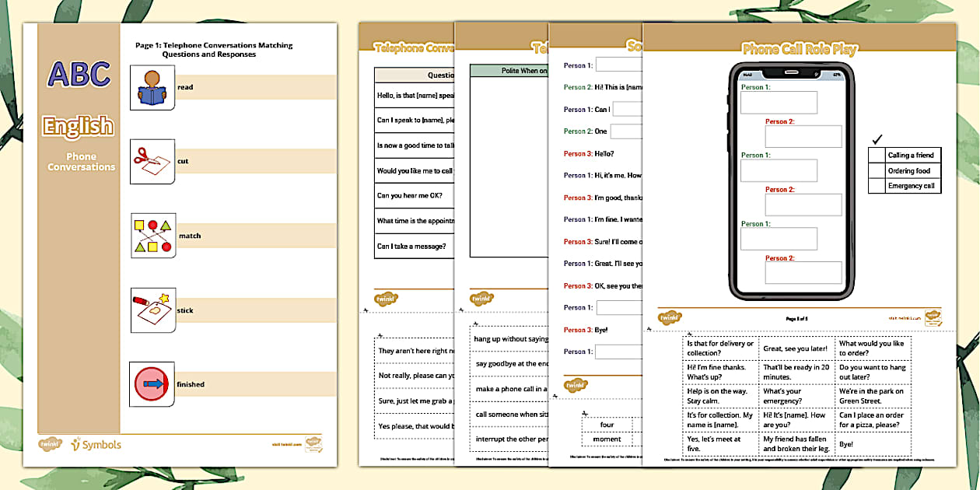
Task: Click the 'What's your emergency?' cut-out card
Action: click(x=797, y=397)
